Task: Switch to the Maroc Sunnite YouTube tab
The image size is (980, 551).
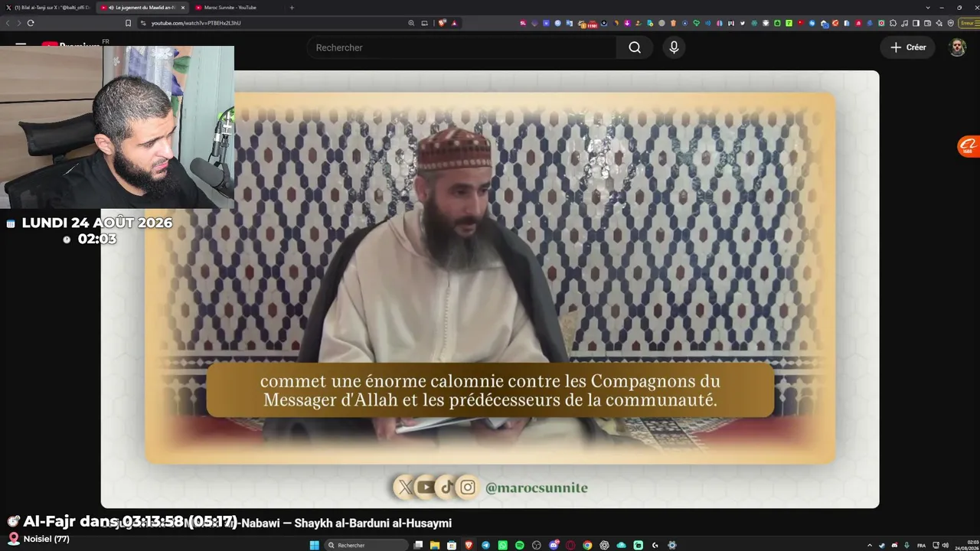Action: pyautogui.click(x=234, y=8)
